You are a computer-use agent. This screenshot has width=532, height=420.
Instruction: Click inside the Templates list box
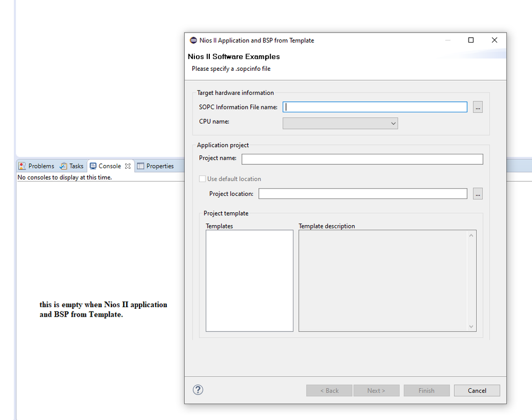(249, 281)
